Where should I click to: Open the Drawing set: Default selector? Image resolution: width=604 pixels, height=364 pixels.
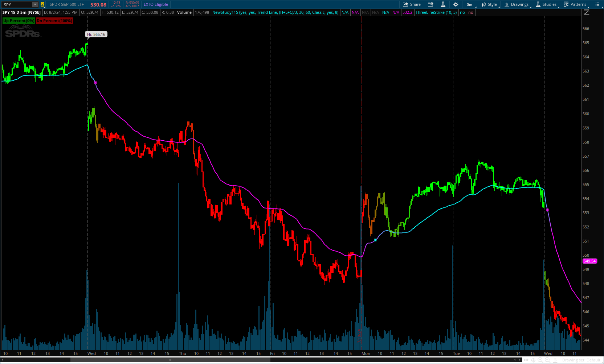click(x=581, y=360)
